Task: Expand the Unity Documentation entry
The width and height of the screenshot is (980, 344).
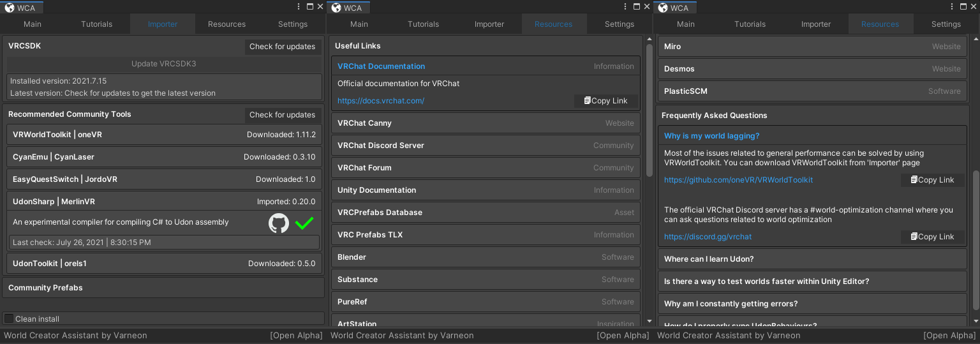Action: (486, 190)
